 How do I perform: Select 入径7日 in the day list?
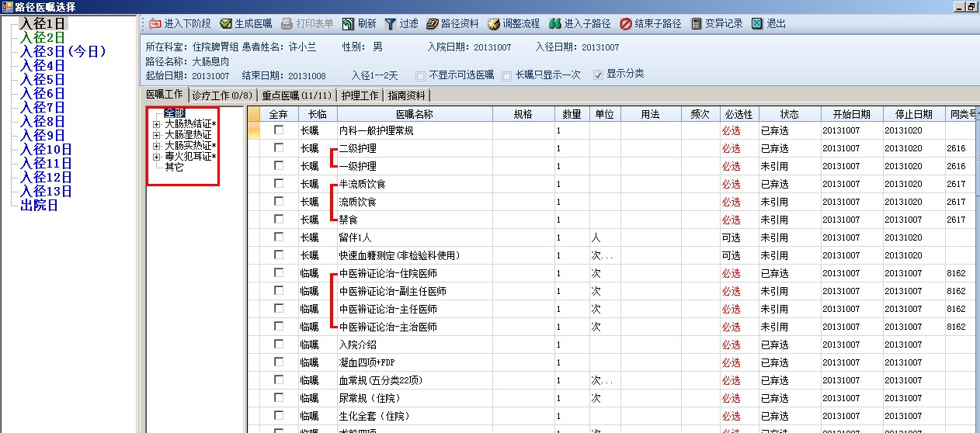pyautogui.click(x=43, y=107)
